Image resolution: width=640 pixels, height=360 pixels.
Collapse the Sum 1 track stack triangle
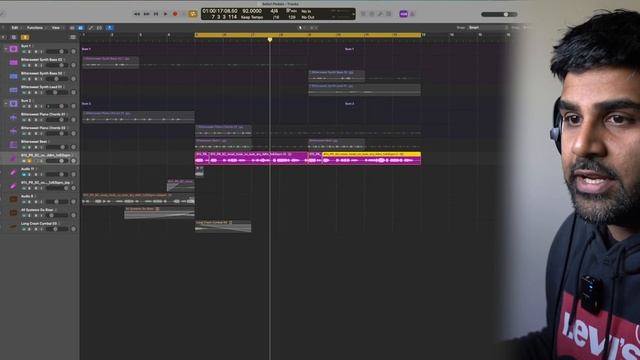6,49
